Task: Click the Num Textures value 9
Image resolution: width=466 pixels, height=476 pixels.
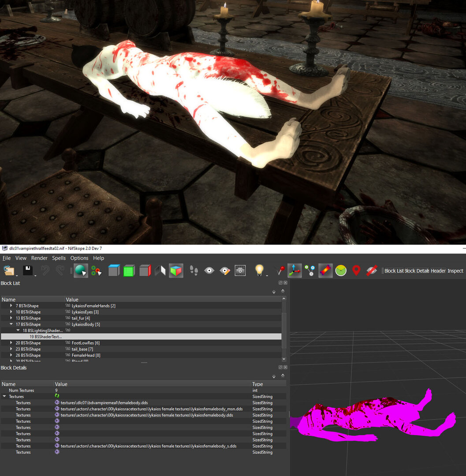Action: [56, 390]
